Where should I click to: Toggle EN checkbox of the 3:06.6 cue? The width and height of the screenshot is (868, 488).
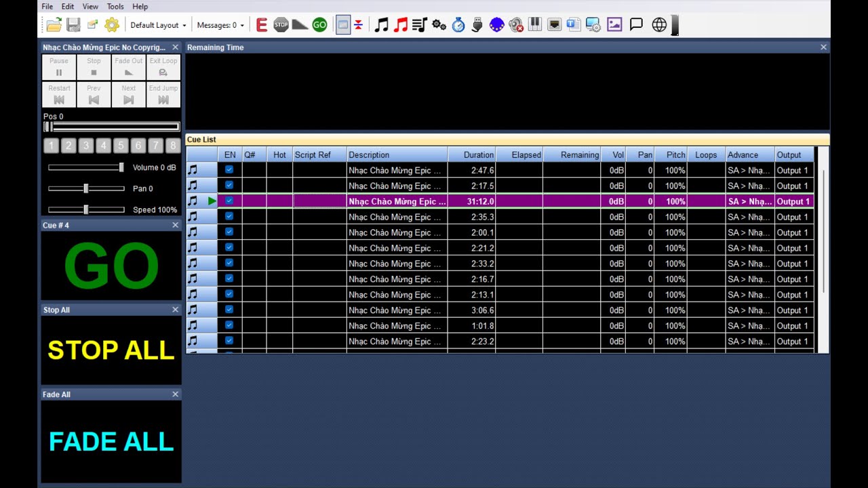pyautogui.click(x=229, y=310)
